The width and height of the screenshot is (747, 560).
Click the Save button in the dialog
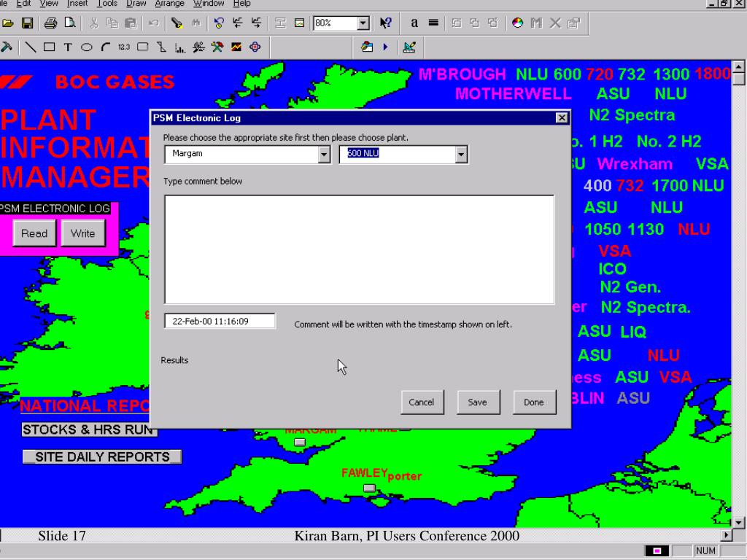pos(478,402)
